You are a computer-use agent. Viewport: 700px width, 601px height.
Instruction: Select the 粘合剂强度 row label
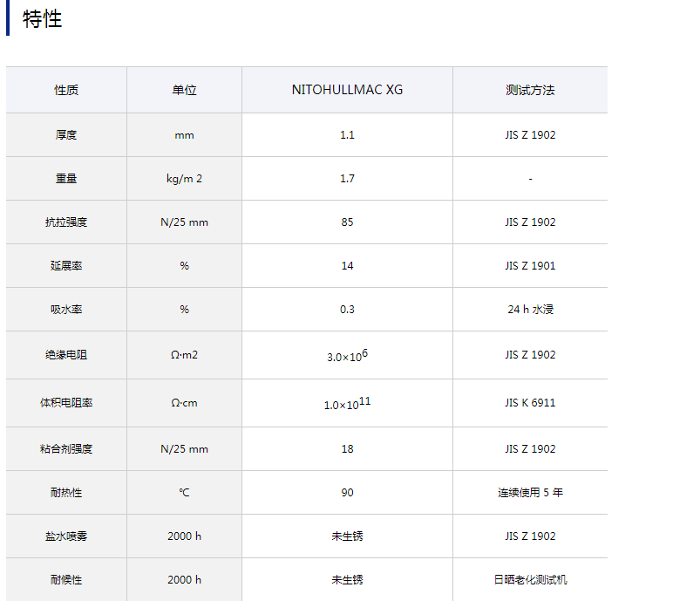pos(66,449)
